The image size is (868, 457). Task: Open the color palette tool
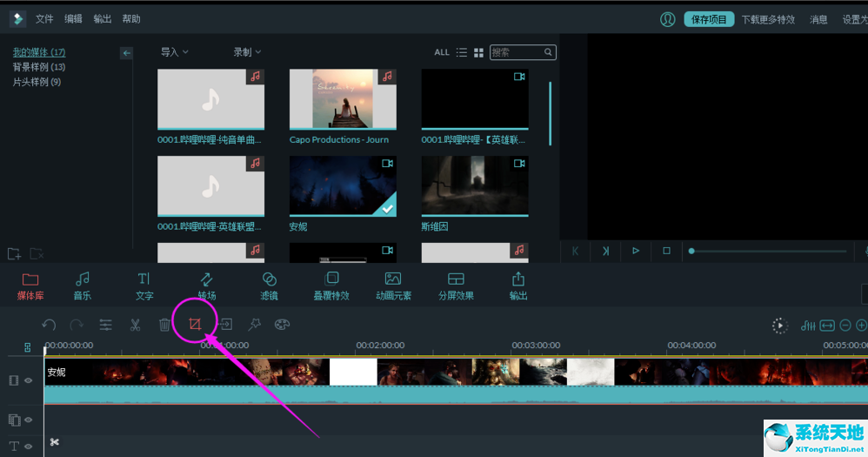(x=282, y=325)
